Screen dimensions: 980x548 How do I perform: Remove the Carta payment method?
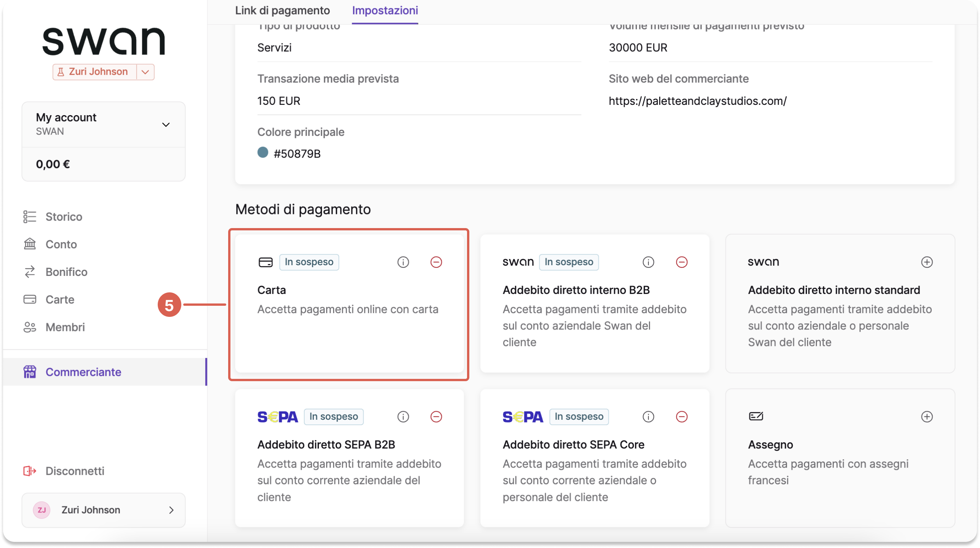click(436, 262)
